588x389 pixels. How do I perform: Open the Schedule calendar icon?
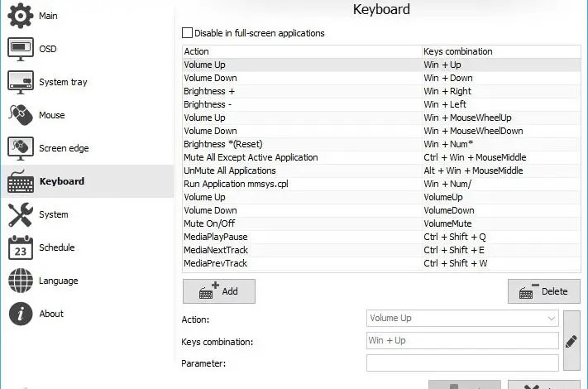coord(20,247)
